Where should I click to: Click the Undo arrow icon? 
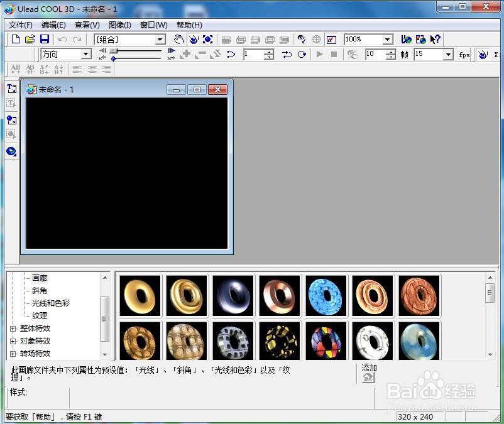pyautogui.click(x=62, y=40)
